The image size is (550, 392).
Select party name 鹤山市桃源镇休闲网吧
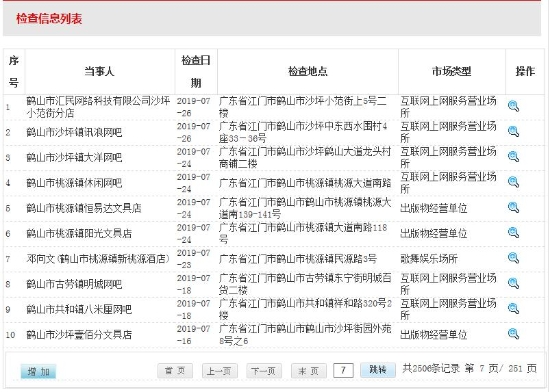[x=74, y=183]
